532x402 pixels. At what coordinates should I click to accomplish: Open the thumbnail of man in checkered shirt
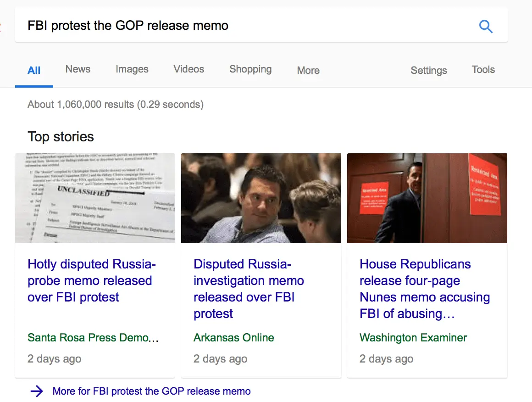pos(261,198)
